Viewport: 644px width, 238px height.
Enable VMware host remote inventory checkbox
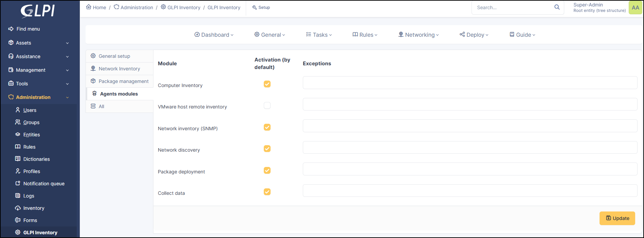[x=267, y=106]
